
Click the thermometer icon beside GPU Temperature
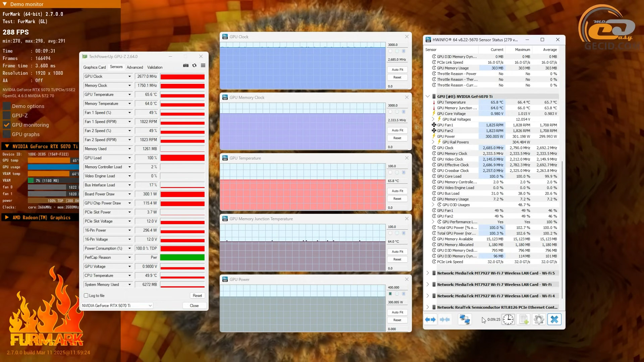click(434, 102)
